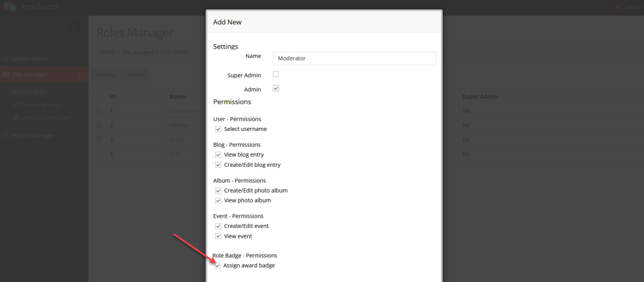Click the icon beside Themes Manager
This screenshot has height=282, width=644.
click(15, 105)
